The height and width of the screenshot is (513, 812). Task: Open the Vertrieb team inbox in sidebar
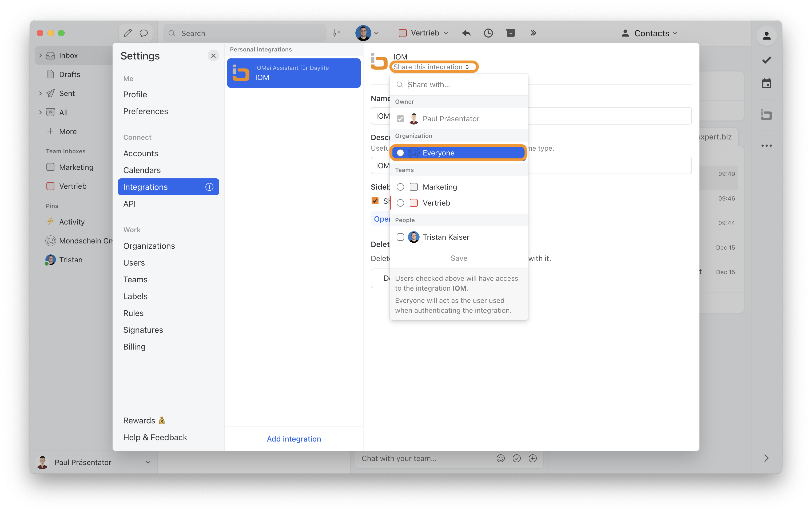pyautogui.click(x=66, y=186)
